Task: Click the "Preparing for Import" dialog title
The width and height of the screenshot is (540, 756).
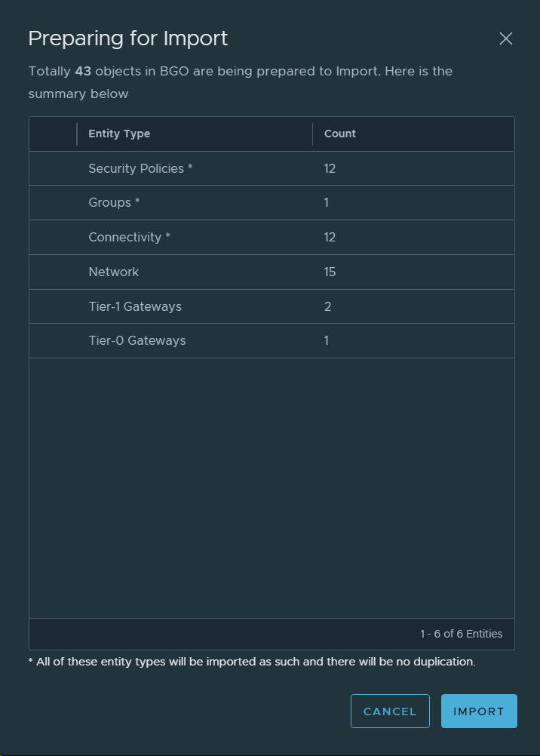Action: click(x=128, y=38)
